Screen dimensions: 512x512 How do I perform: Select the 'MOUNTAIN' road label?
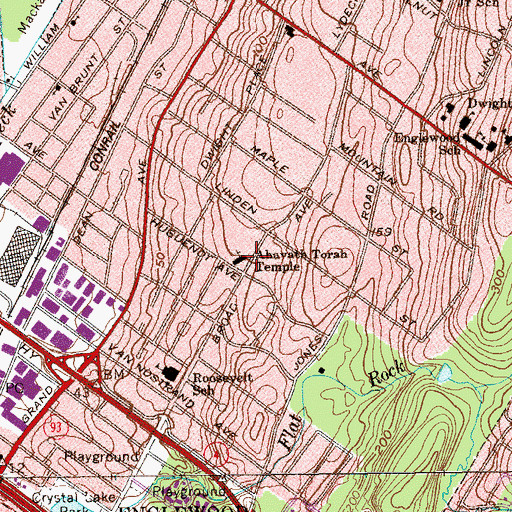(367, 165)
